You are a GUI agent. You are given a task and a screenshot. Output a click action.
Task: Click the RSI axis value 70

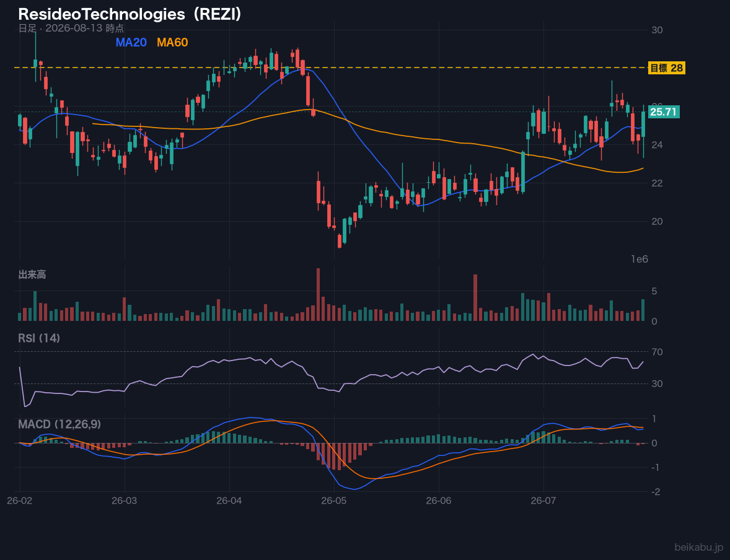coord(657,352)
